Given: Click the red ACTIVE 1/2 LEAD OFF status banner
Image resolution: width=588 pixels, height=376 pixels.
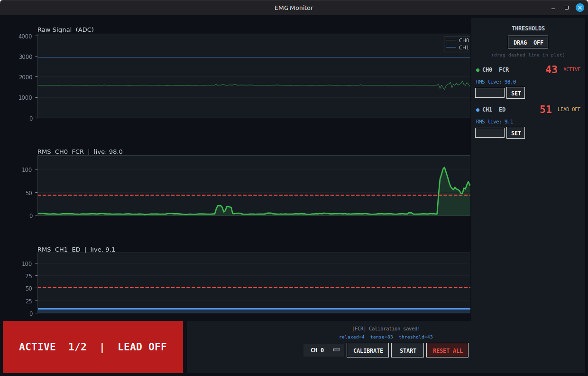Looking at the screenshot, I should [93, 347].
